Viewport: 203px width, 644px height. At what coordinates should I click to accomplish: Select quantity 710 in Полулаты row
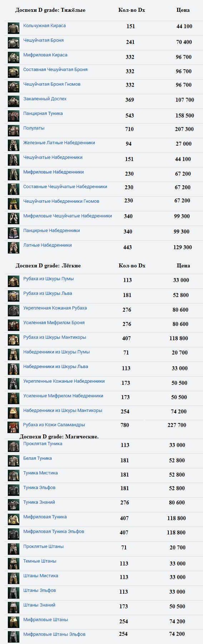[x=129, y=129]
